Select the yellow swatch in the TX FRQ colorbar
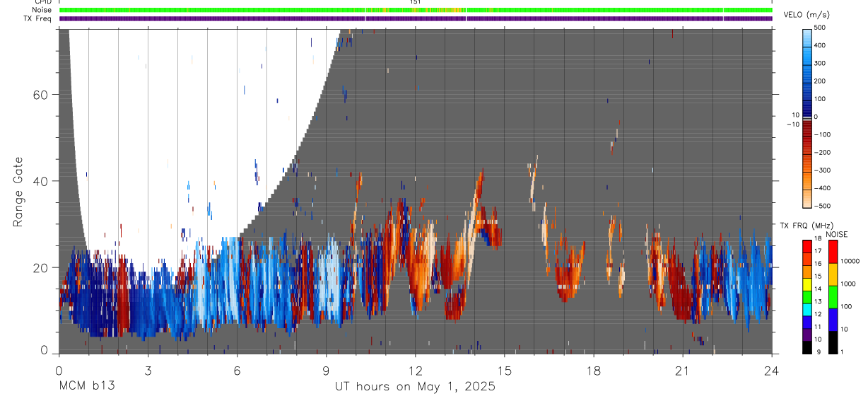Image resolution: width=868 pixels, height=401 pixels. [808, 284]
